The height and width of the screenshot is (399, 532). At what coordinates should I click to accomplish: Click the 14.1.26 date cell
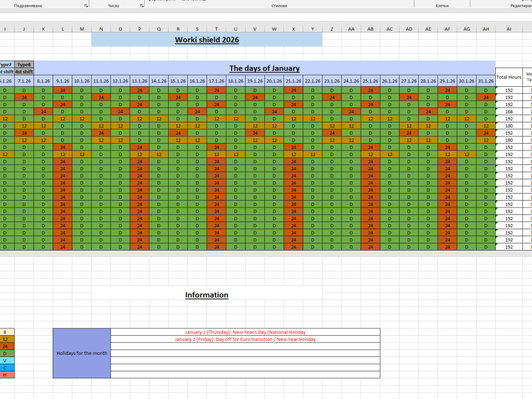tap(159, 81)
